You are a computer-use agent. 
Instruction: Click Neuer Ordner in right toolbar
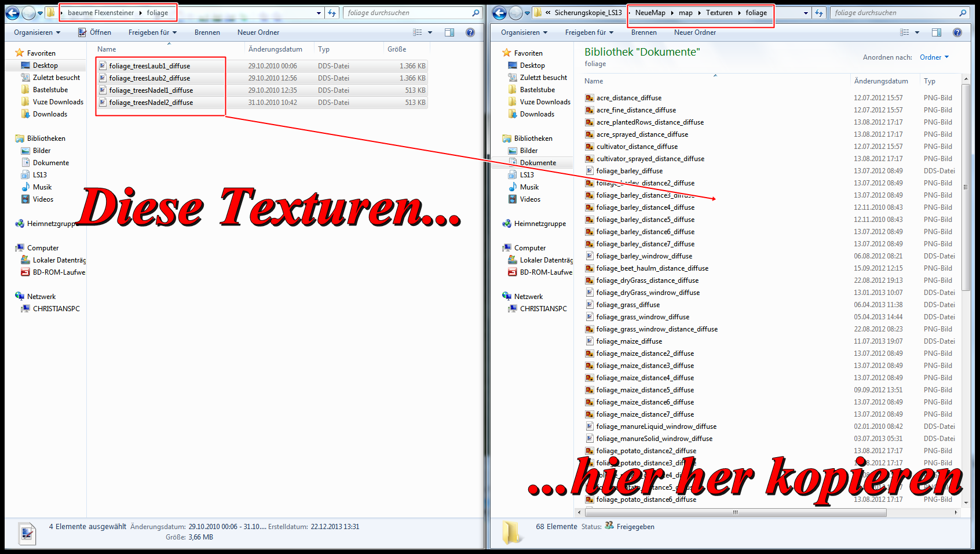pyautogui.click(x=694, y=32)
